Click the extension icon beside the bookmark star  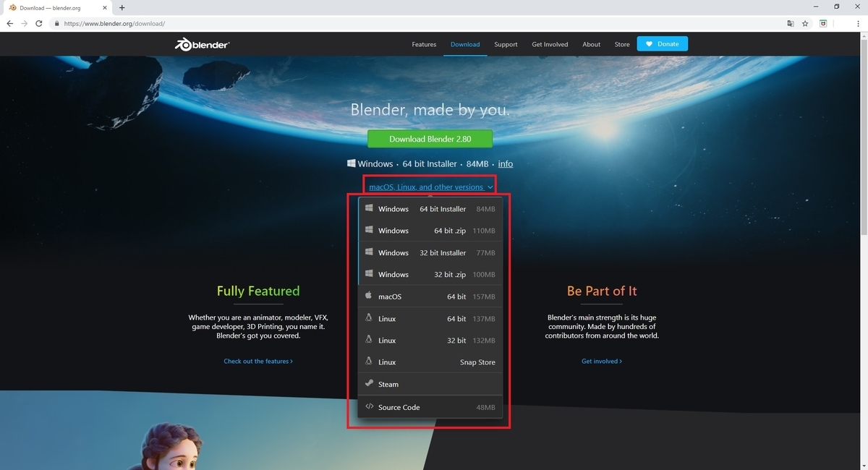point(823,23)
